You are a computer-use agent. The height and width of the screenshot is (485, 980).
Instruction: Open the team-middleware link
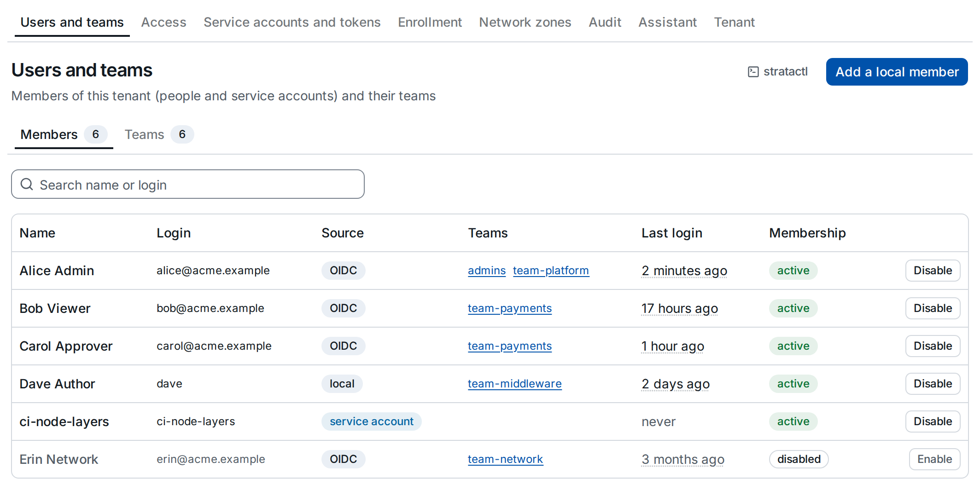[x=515, y=384]
